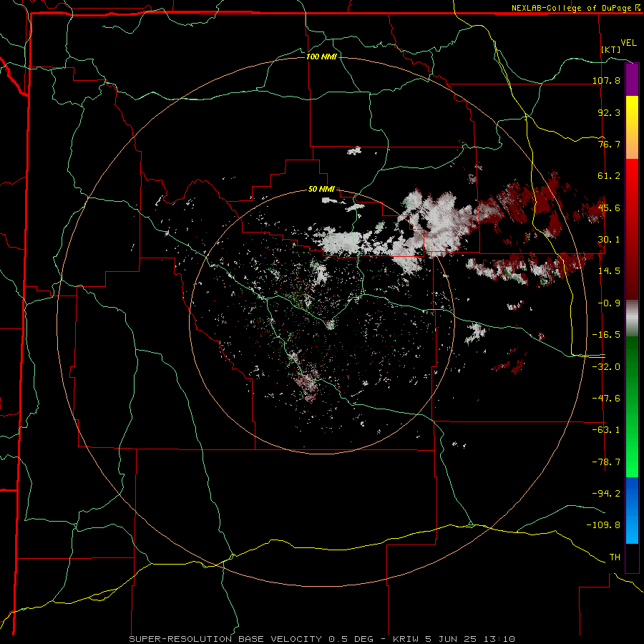Click the -63.1 velocity scale value
This screenshot has height=644, width=644.
click(606, 430)
